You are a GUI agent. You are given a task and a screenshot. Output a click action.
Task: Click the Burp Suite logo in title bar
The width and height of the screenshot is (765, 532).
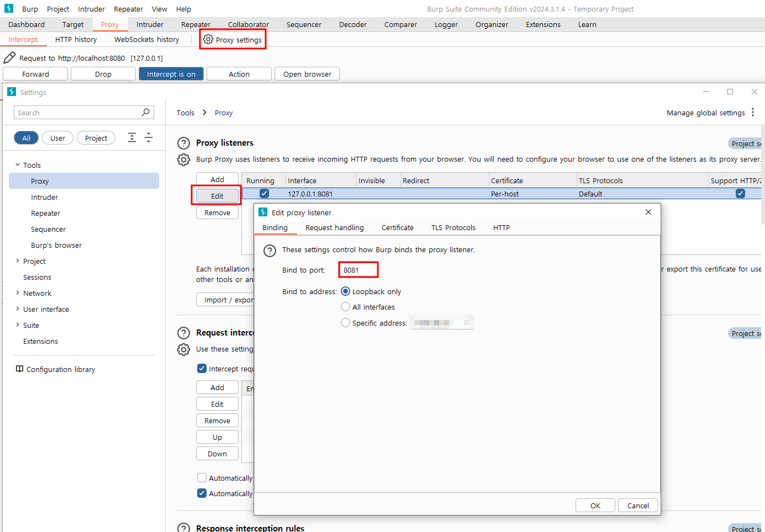click(9, 8)
